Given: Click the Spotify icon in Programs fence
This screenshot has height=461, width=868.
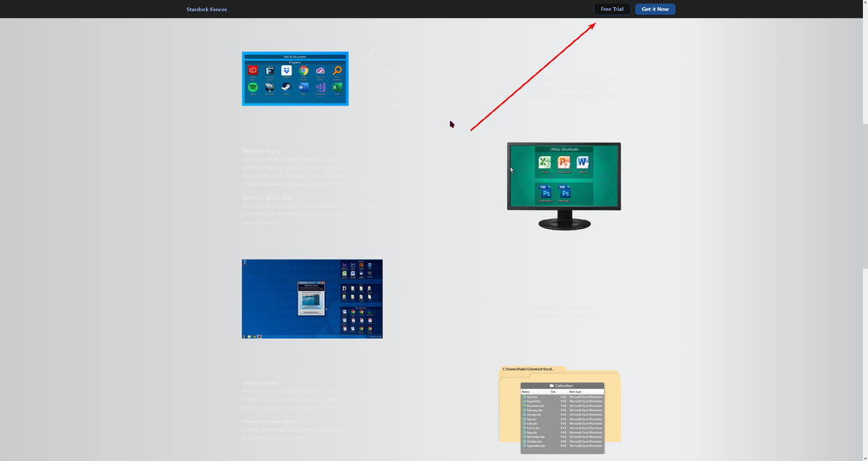Looking at the screenshot, I should point(253,87).
